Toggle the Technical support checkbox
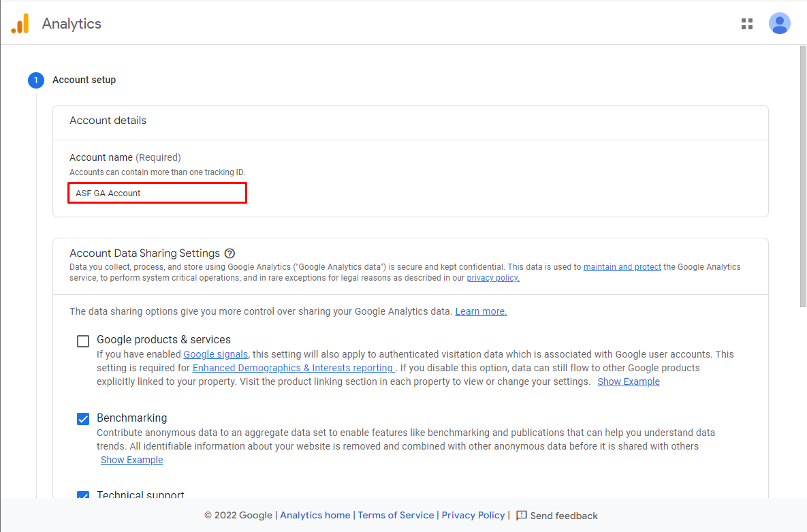 tap(83, 495)
